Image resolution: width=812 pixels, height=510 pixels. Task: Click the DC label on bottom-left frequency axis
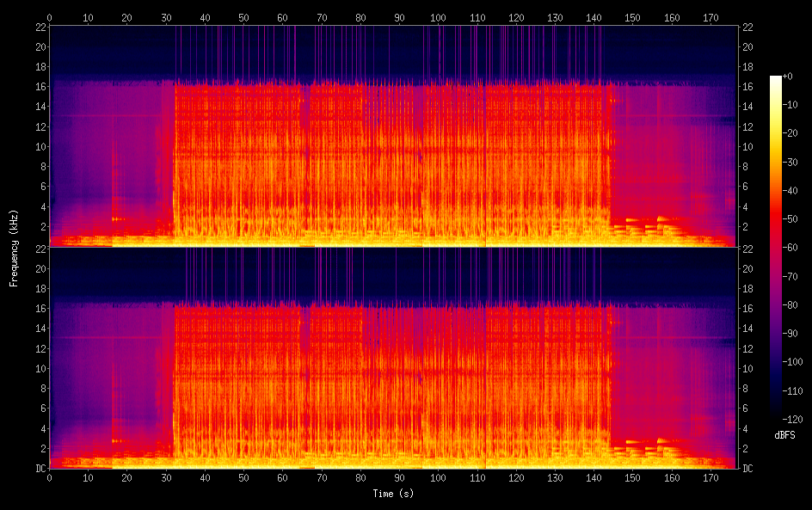click(x=41, y=468)
